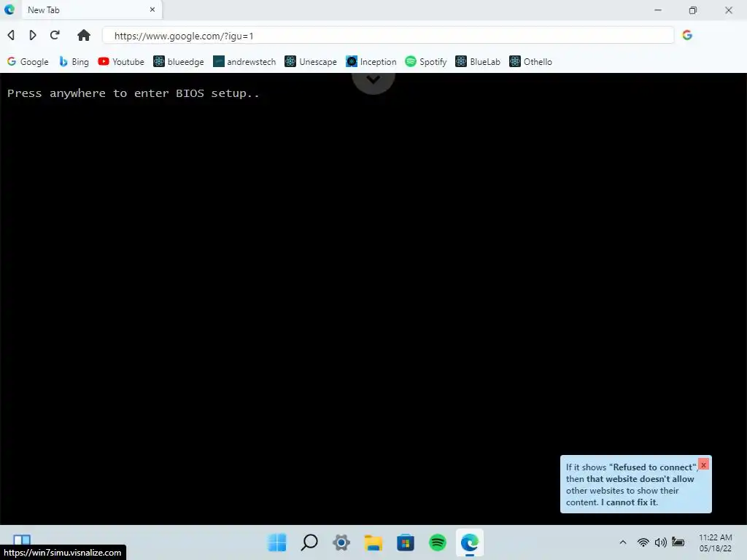747x560 pixels.
Task: Switch to Edge browser on taskbar
Action: point(470,542)
